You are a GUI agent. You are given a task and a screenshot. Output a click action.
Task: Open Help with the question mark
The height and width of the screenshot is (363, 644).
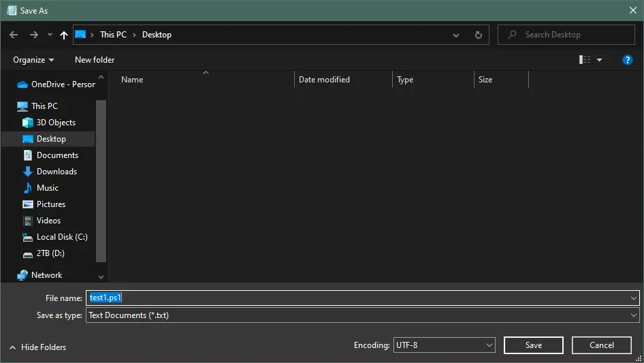pos(627,60)
